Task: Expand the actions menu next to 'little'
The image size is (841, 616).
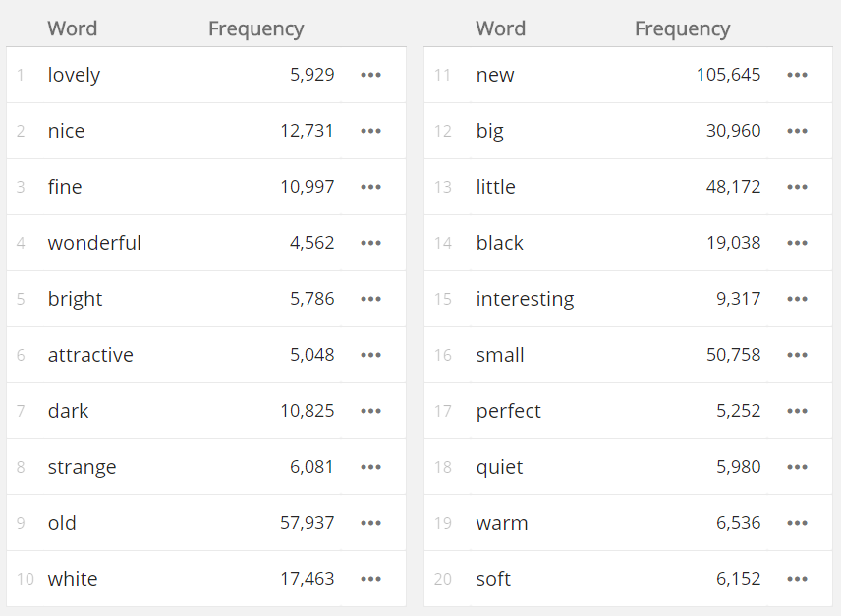Action: pyautogui.click(x=797, y=187)
